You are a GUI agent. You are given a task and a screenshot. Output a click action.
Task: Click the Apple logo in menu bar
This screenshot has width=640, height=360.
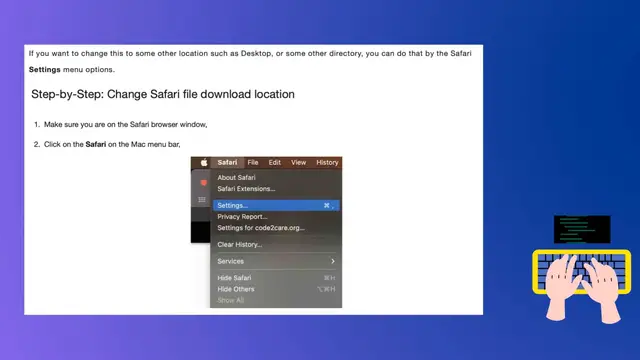click(x=204, y=162)
